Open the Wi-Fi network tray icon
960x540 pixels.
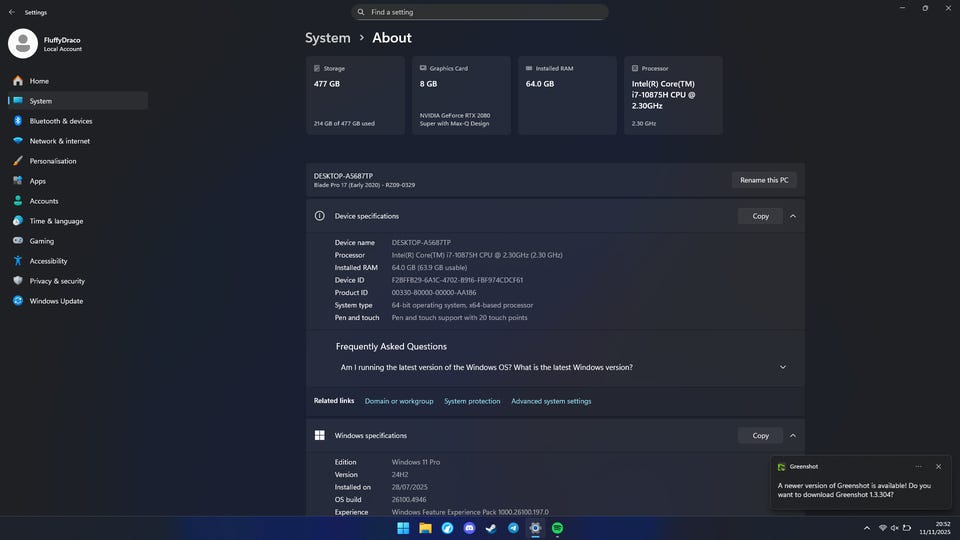point(883,528)
